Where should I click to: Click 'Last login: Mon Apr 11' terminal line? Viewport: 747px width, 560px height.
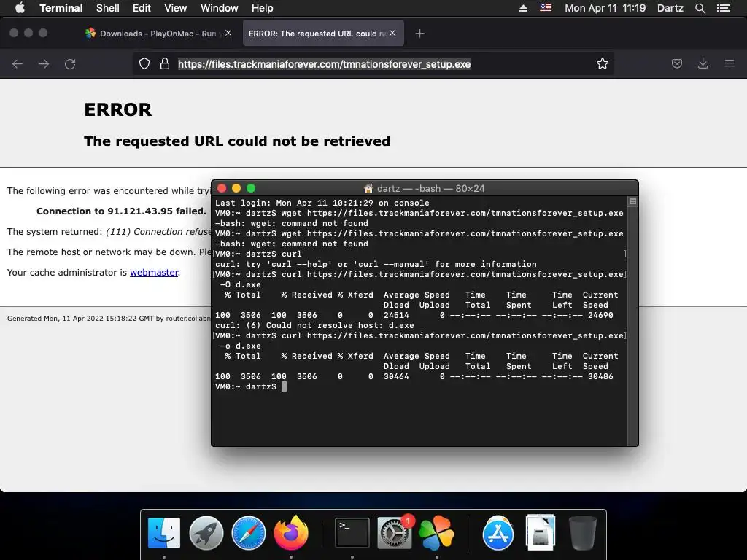click(x=322, y=203)
